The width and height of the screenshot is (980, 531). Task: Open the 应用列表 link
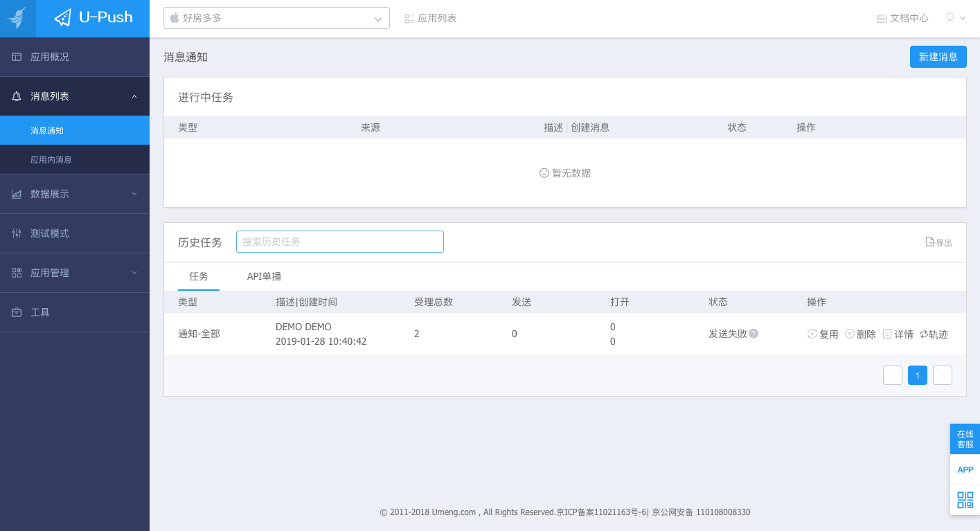(x=430, y=18)
